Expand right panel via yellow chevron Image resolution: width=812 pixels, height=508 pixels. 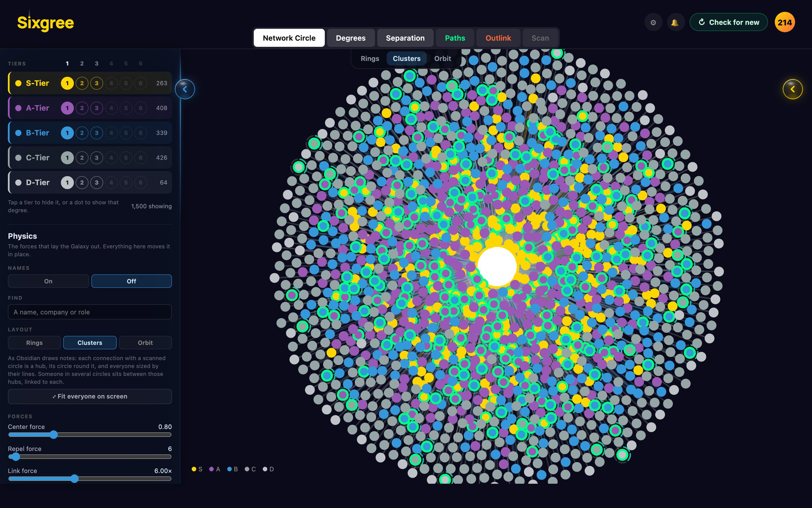[792, 89]
